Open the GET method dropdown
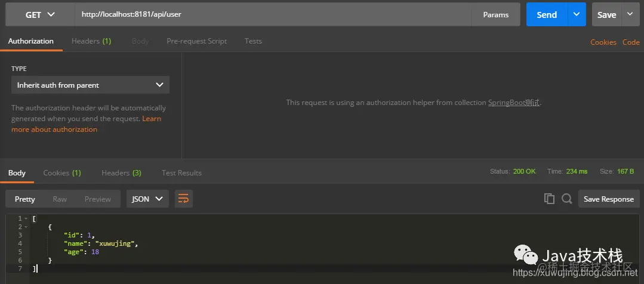 40,15
